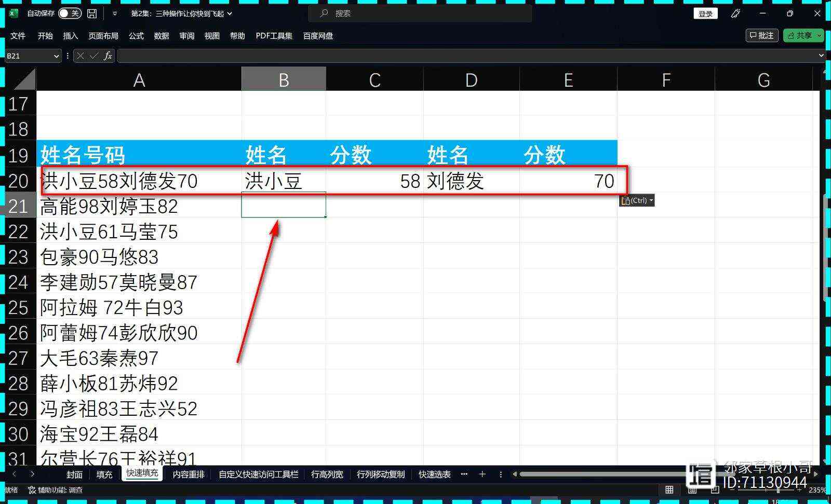Toggle the AutoSave switch
Screen dimensions: 831x504
[x=70, y=13]
